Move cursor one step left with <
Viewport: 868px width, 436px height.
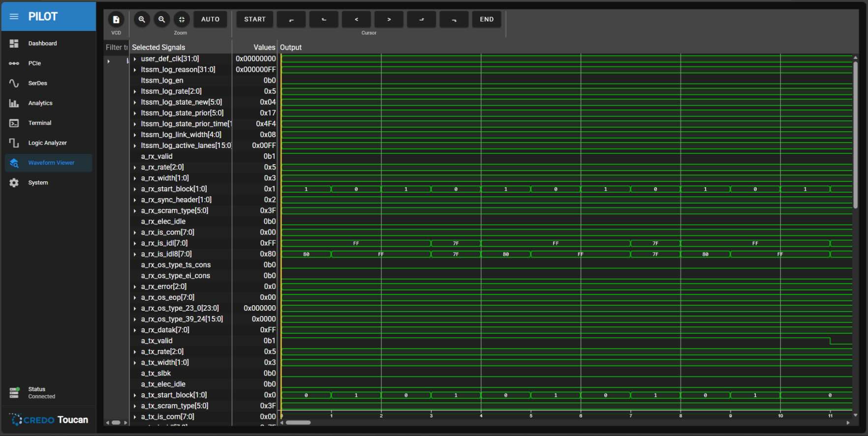click(x=356, y=20)
